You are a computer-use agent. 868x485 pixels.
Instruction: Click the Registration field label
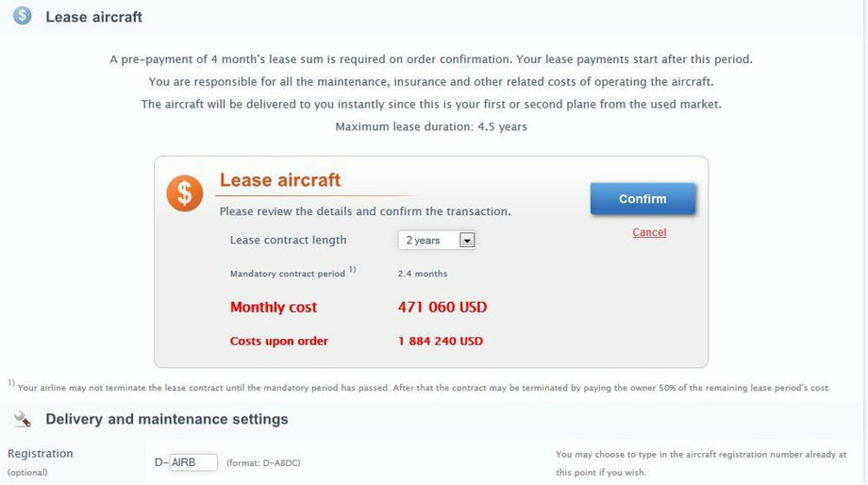click(41, 454)
